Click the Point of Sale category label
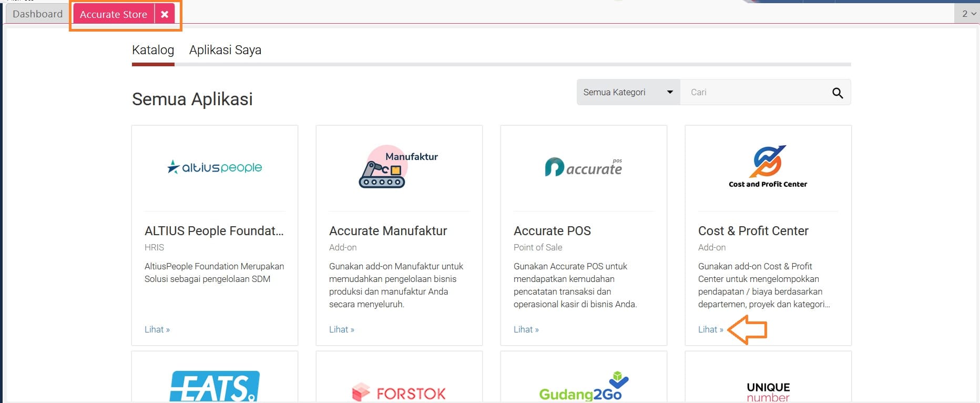Screen dimensions: 980x403 tap(538, 247)
